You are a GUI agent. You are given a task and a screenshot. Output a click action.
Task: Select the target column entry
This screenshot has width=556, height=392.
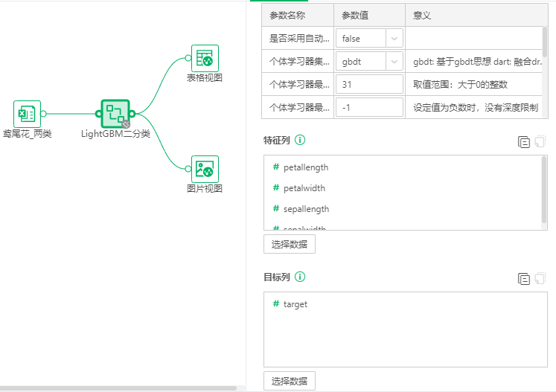pos(295,304)
